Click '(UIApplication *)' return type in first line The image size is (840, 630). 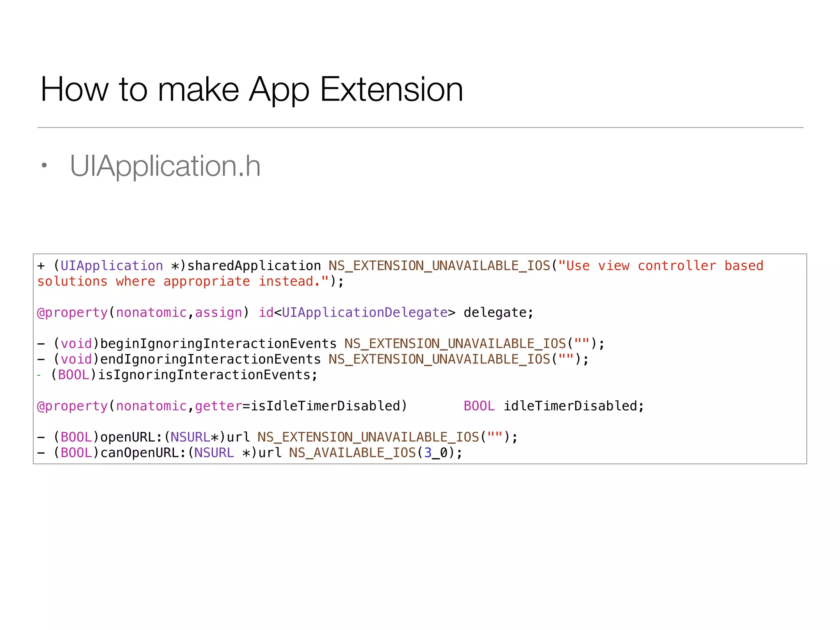click(120, 266)
